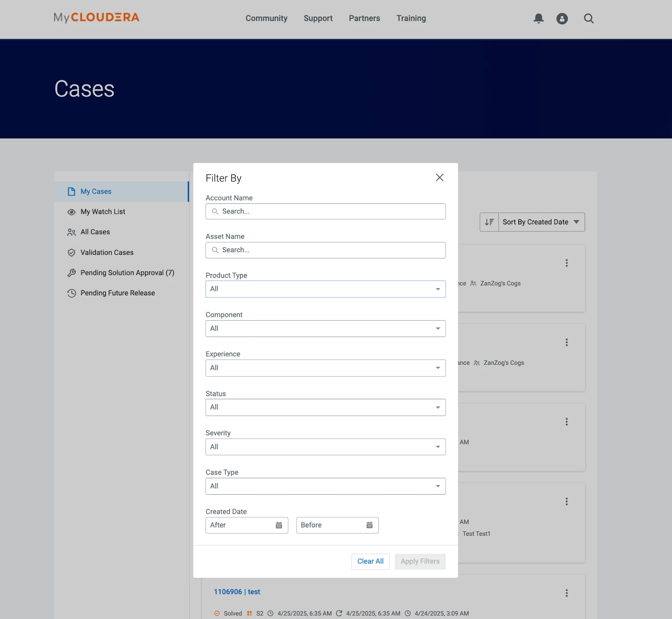Viewport: 672px width, 619px height.
Task: Click the Apply Filters button
Action: point(420,561)
